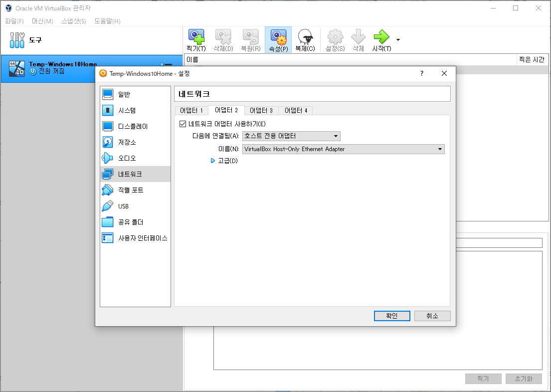Image resolution: width=551 pixels, height=392 pixels.
Task: Click the 찍기(T) take snapshot toolbar icon
Action: pos(196,40)
